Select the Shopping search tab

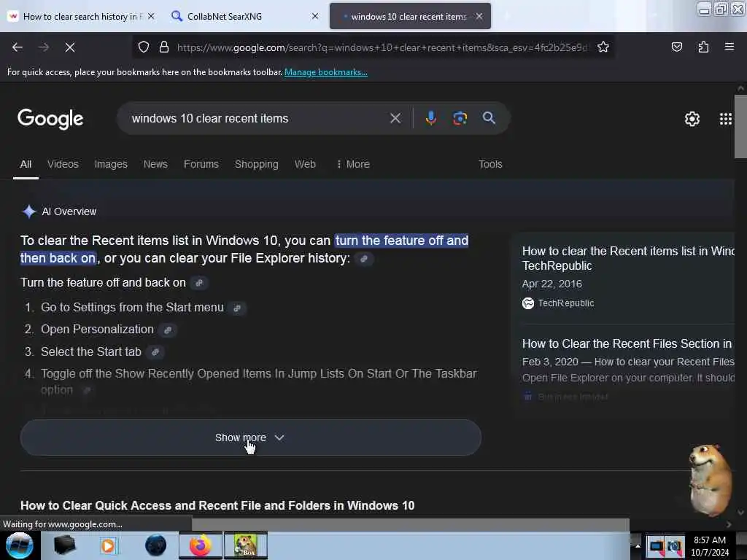coord(256,164)
